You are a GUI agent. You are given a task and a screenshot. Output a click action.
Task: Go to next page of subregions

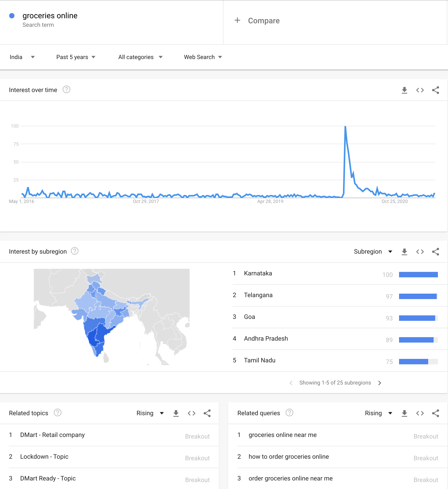tap(380, 383)
